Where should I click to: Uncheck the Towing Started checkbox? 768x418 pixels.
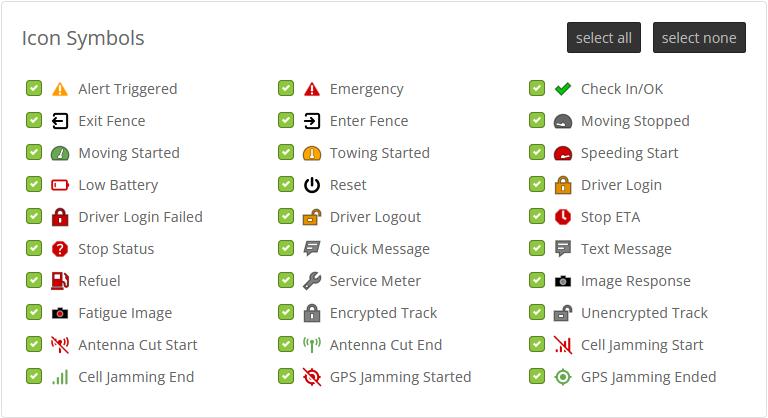coord(286,153)
